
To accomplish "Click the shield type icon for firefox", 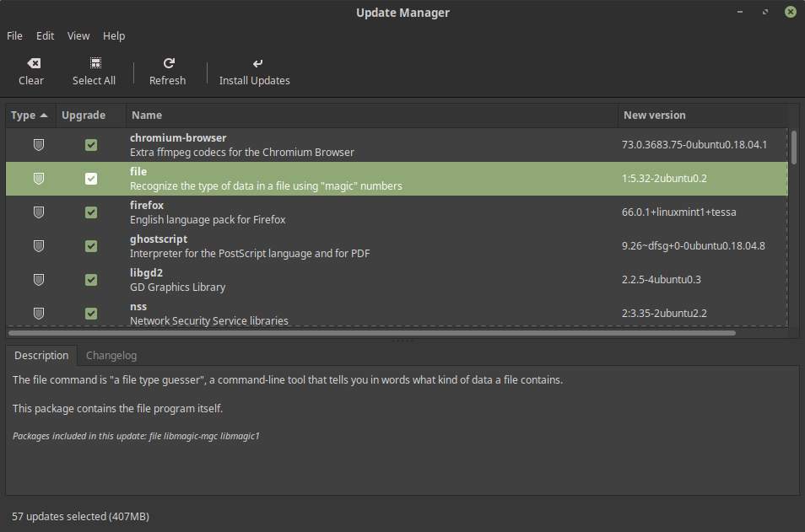I will click(x=39, y=212).
